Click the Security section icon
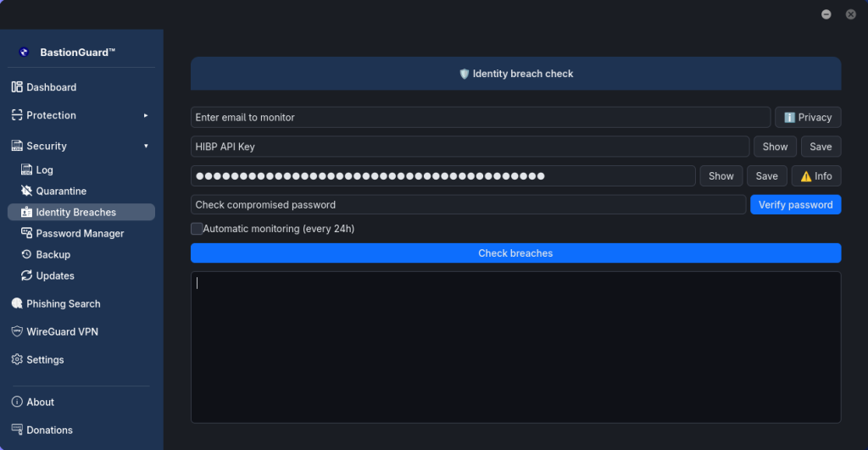 (17, 146)
